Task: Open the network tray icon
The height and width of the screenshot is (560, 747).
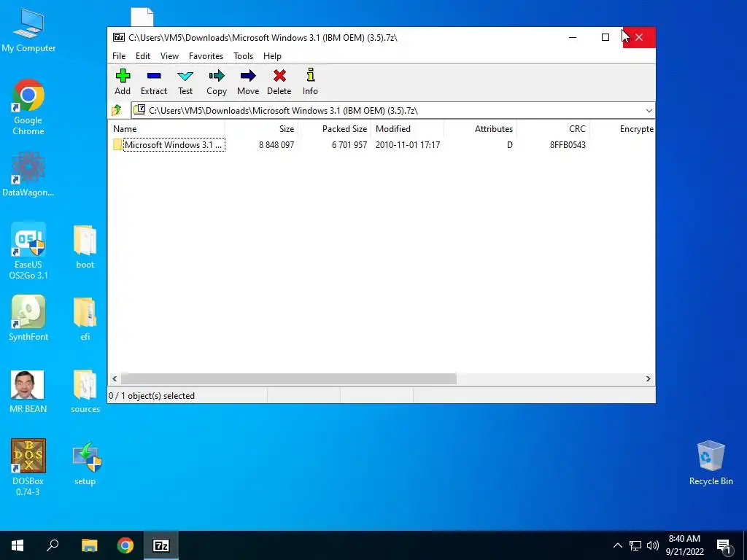Action: (x=635, y=545)
